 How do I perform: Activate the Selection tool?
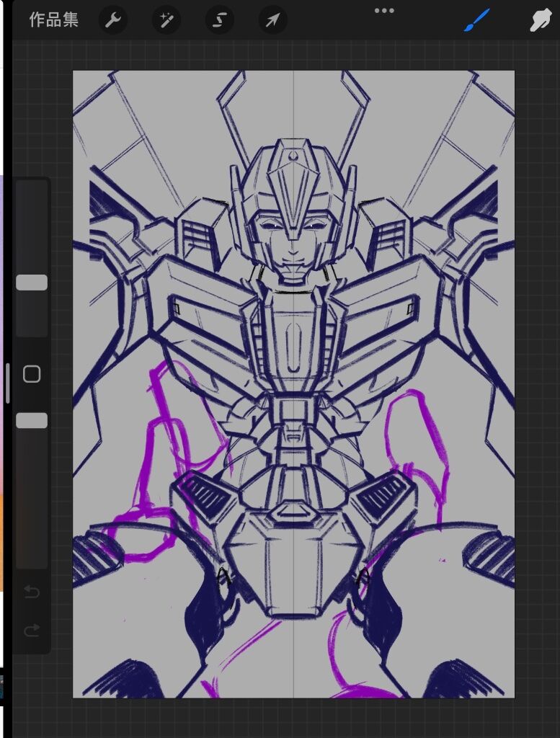(220, 20)
